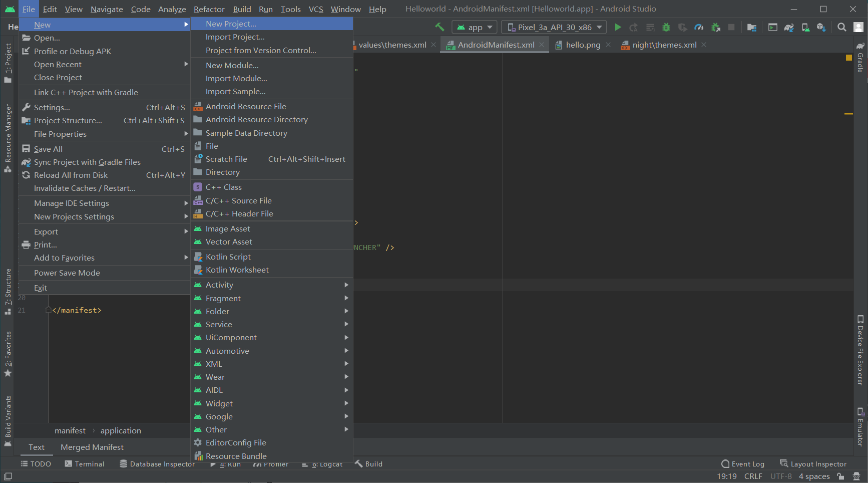Screen dimensions: 868x483
Task: Open the Profiler icon in toolbar
Action: pos(698,27)
